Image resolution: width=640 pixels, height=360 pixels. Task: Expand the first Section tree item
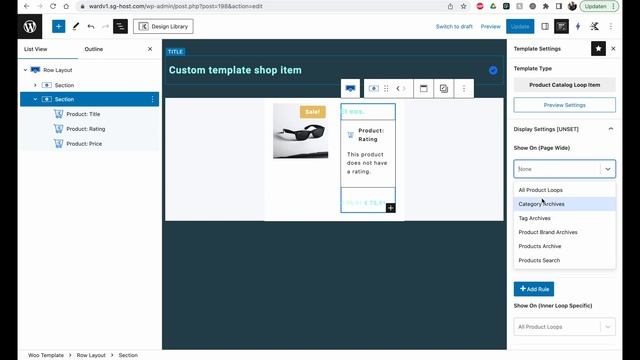35,85
